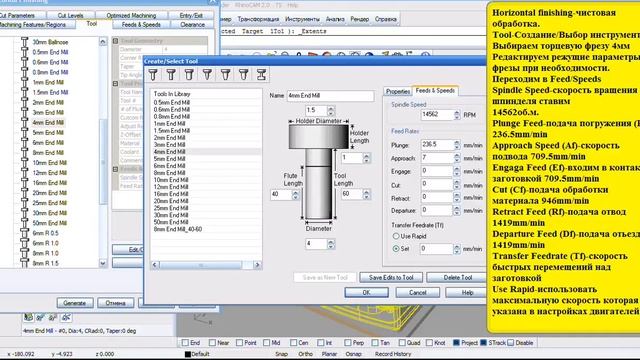
Task: Open the Optimized Machining tab
Action: pos(131,16)
